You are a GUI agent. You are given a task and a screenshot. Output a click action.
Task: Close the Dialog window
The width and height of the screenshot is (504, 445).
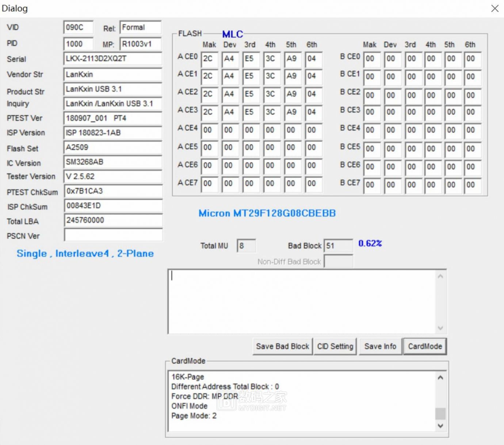pos(495,8)
